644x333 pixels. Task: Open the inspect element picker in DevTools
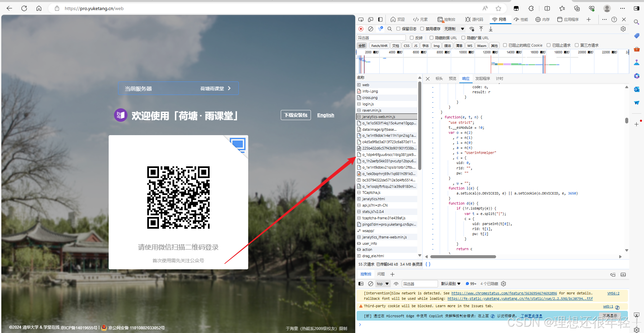361,19
